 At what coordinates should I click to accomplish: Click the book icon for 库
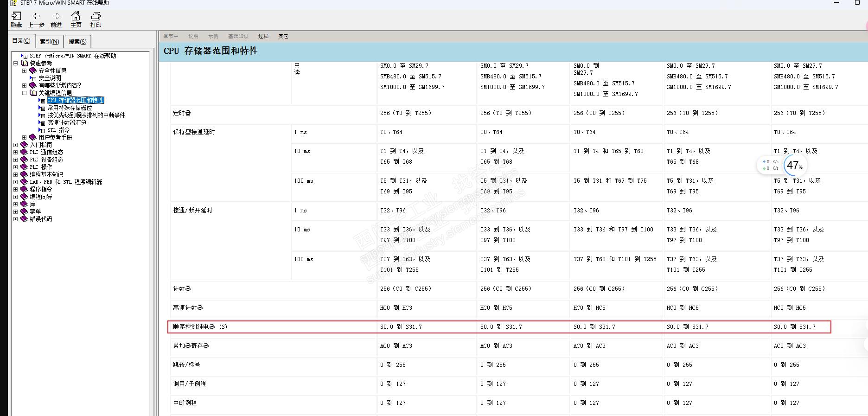click(x=25, y=204)
